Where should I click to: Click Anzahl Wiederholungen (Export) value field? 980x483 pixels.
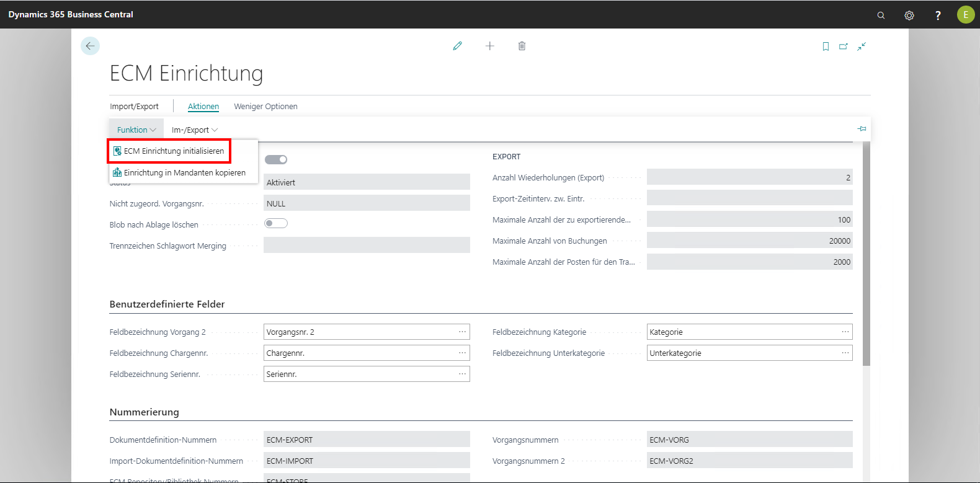point(749,177)
